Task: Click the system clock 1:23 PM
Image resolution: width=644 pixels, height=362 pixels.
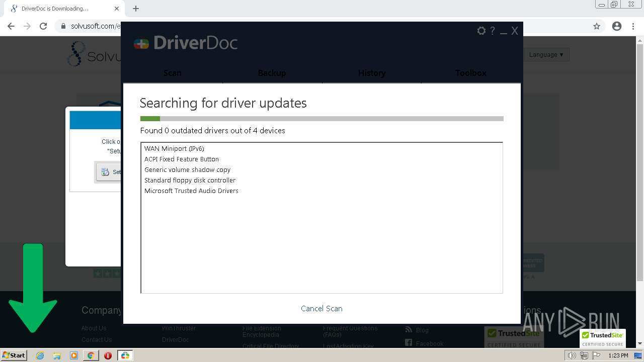Action: 618,355
